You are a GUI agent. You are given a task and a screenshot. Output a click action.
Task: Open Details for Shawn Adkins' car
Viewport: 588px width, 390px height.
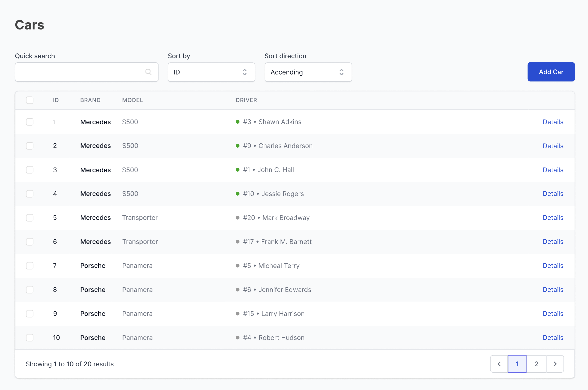[553, 122]
